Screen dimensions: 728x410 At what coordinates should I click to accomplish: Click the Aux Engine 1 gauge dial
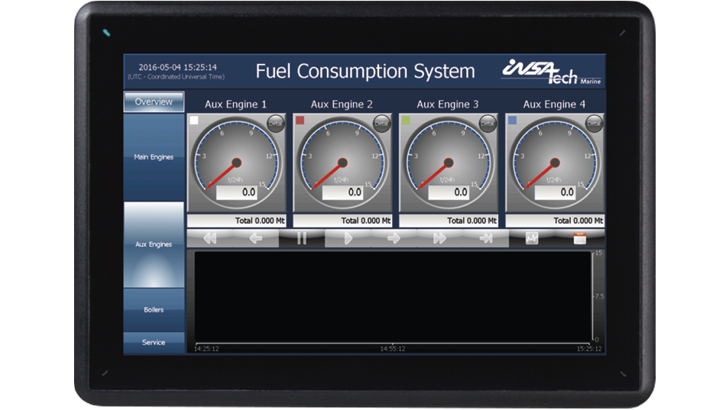click(236, 163)
